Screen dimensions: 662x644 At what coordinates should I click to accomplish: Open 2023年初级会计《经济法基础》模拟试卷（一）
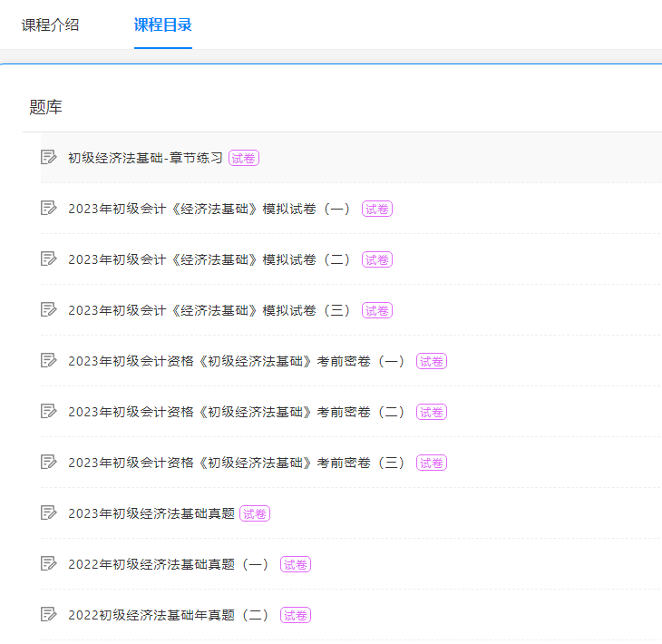tap(209, 209)
